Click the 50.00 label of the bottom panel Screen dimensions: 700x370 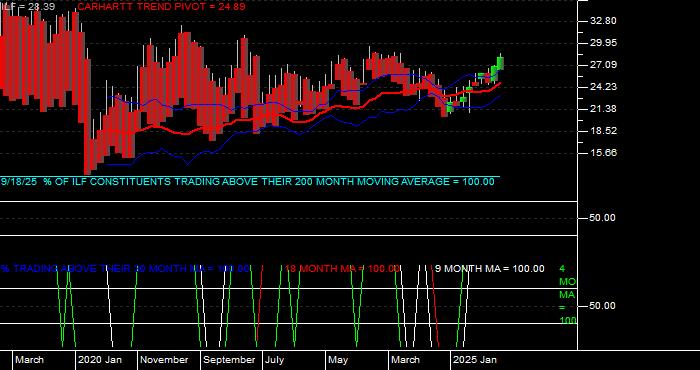603,306
